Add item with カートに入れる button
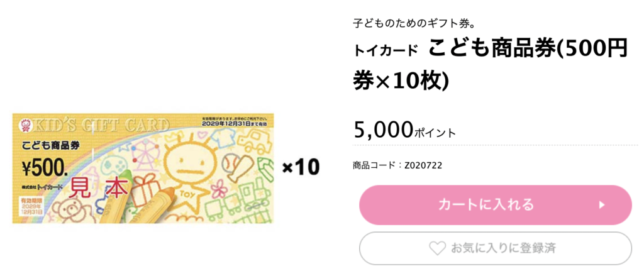 point(495,204)
